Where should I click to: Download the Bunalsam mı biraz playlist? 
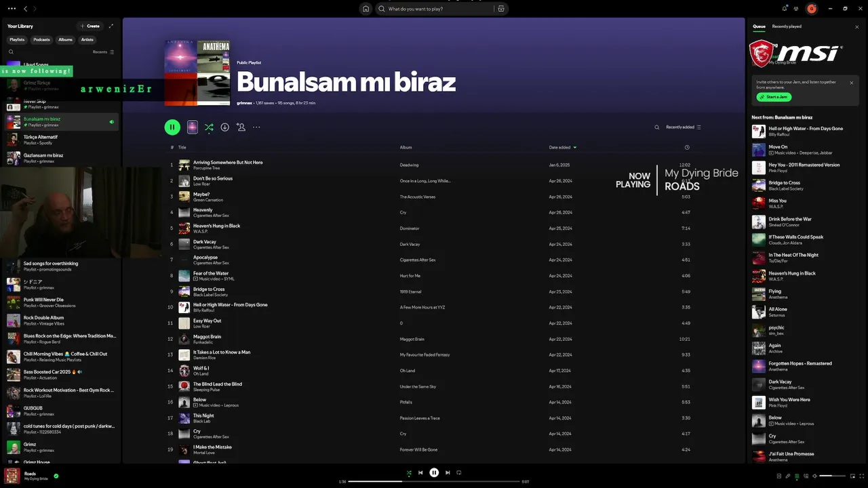click(224, 127)
